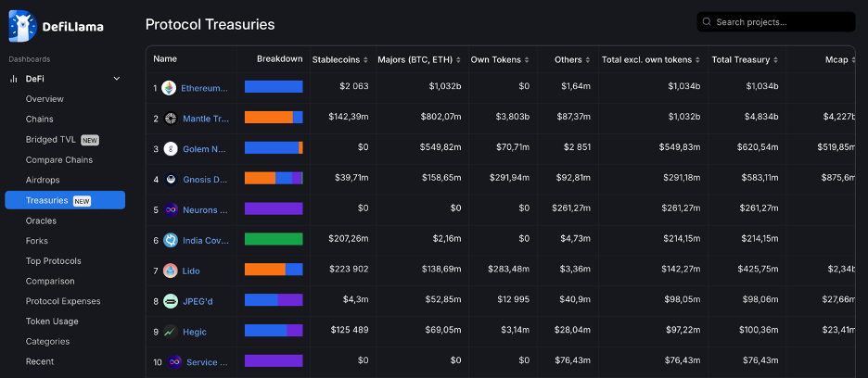
Task: Collapse the DeFi sidebar section chevron
Action: click(117, 79)
